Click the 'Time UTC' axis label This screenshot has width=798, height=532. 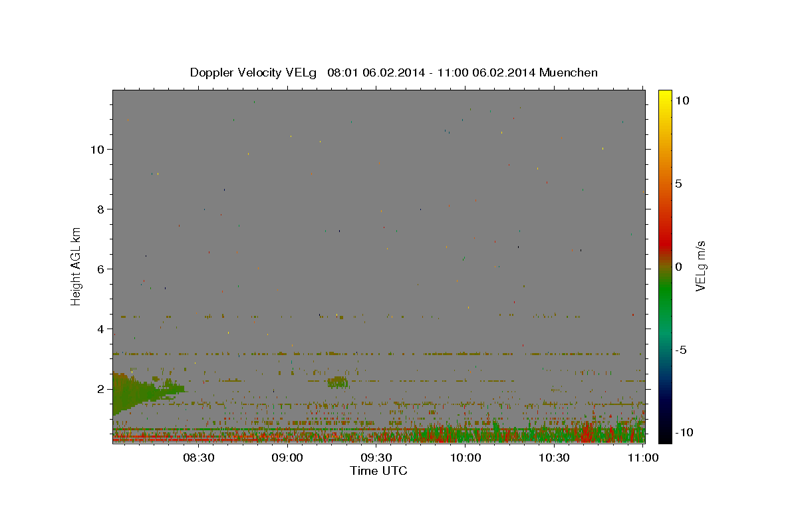[x=378, y=471]
